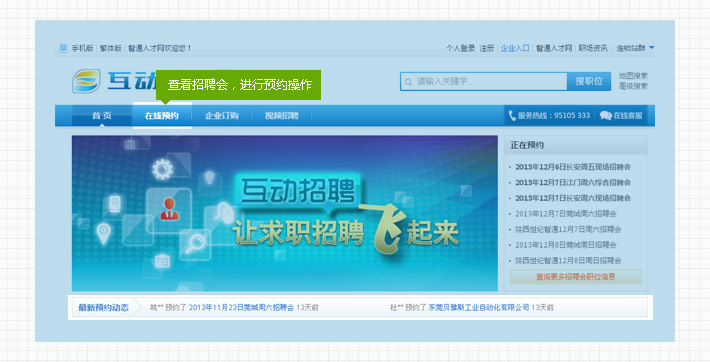Expand the 连锁站群 dropdown arrow
The height and width of the screenshot is (362, 710).
(x=652, y=47)
